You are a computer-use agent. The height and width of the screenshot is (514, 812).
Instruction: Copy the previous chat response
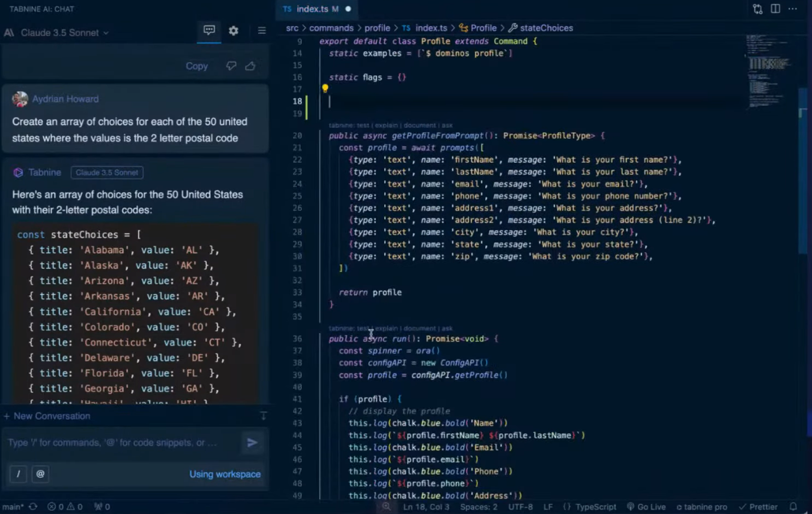click(x=196, y=66)
